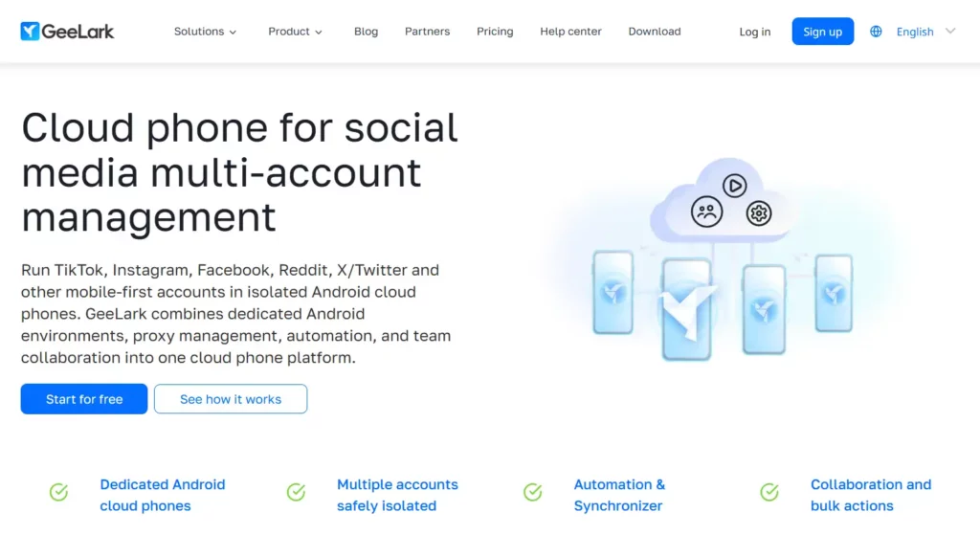Click checkmark icon beside Multiple accounts
The image size is (980, 535).
[296, 492]
